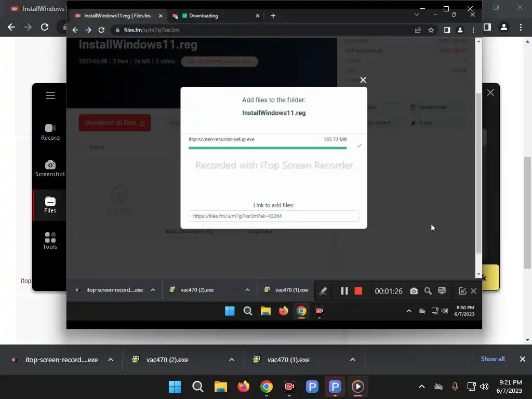Show hidden icons in recorded inner tray
The width and height of the screenshot is (532, 399).
click(x=409, y=311)
